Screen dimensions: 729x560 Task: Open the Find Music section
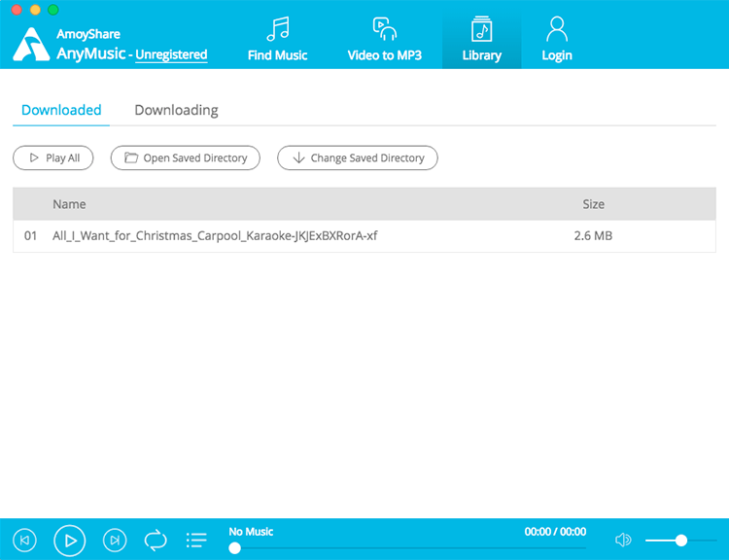click(x=278, y=40)
